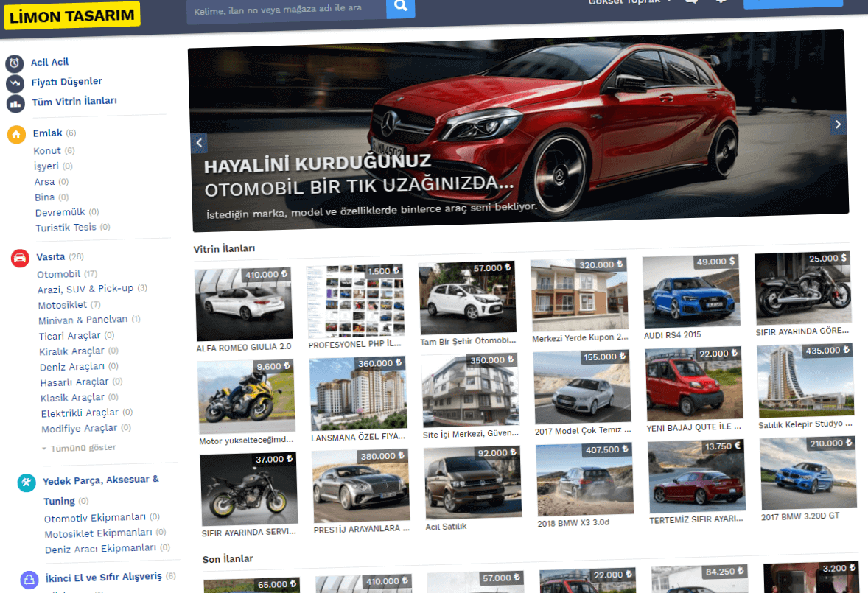Click the Yedek Parça tools icon

point(27,483)
